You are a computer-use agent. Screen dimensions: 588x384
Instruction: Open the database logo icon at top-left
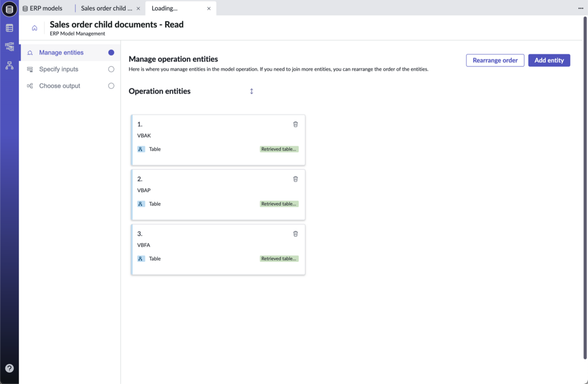(10, 9)
